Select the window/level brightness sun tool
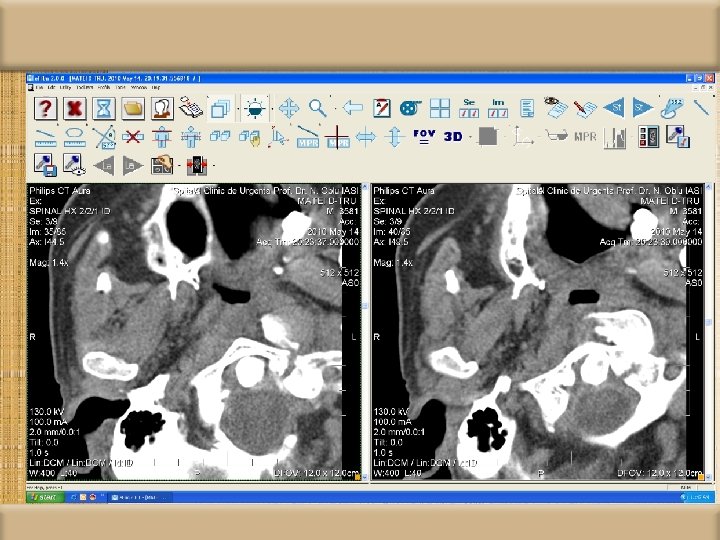 click(x=255, y=109)
